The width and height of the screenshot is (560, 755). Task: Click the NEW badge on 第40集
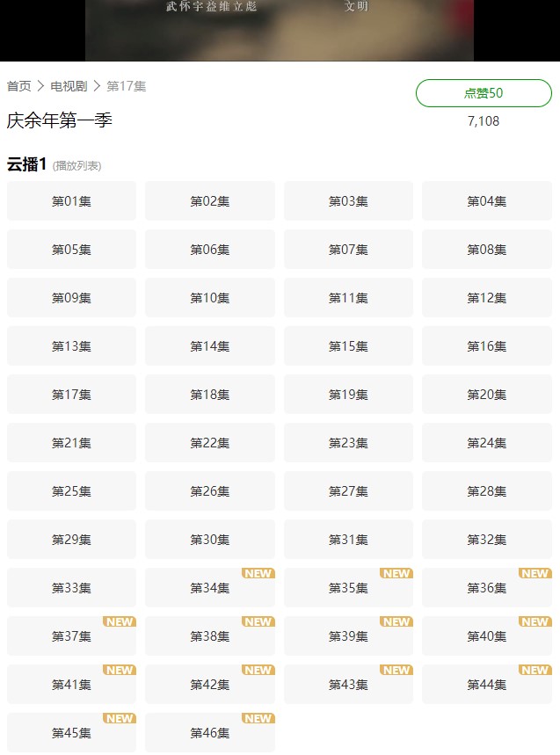(535, 621)
